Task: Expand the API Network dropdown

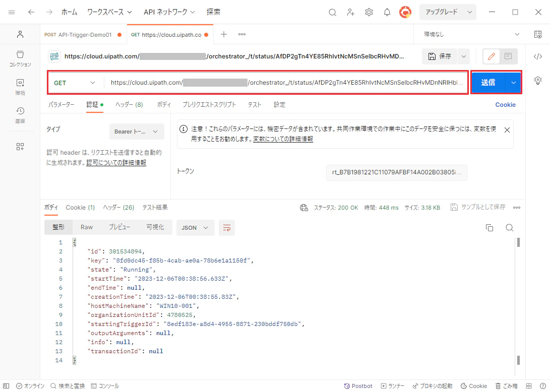Action: [x=169, y=12]
